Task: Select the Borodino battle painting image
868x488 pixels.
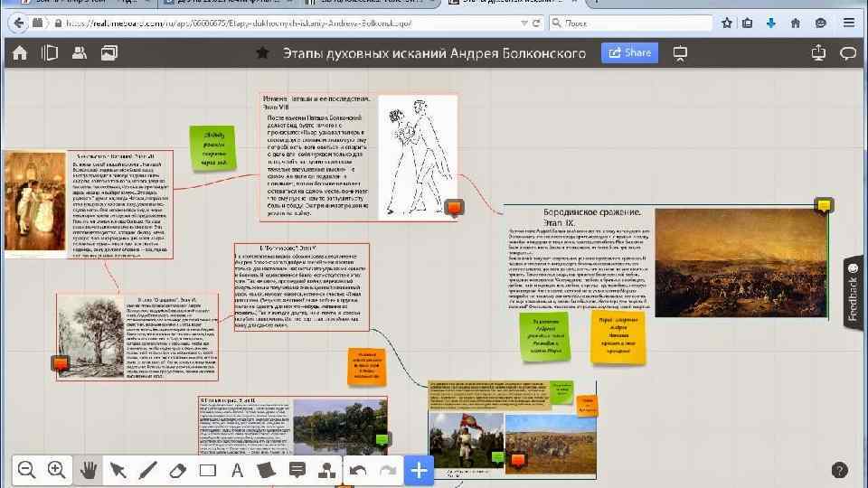Action: click(741, 263)
